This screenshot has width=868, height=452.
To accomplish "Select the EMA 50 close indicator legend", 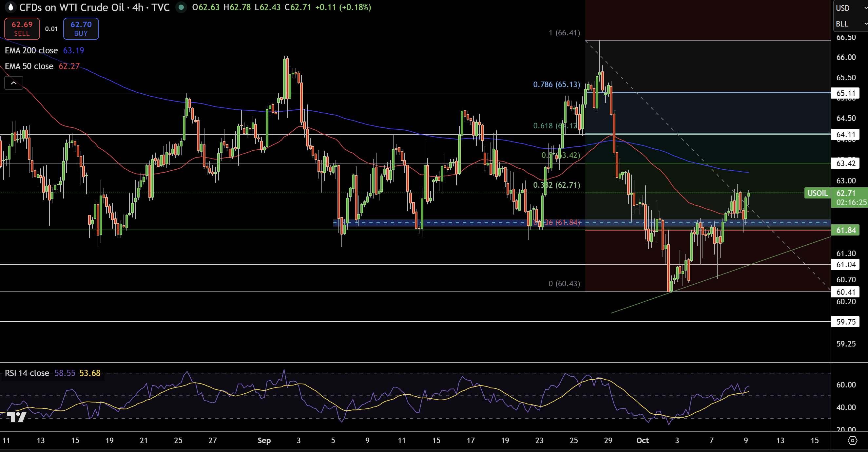I will pos(29,66).
